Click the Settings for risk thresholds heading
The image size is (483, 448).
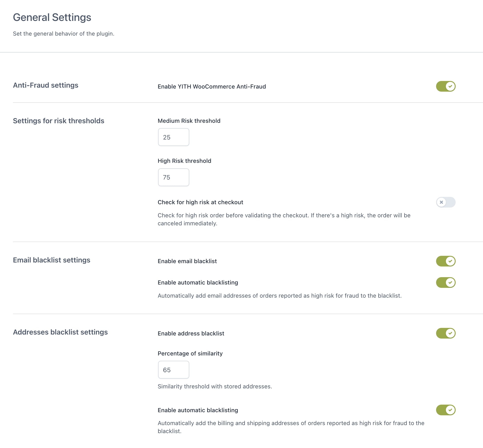(x=58, y=121)
